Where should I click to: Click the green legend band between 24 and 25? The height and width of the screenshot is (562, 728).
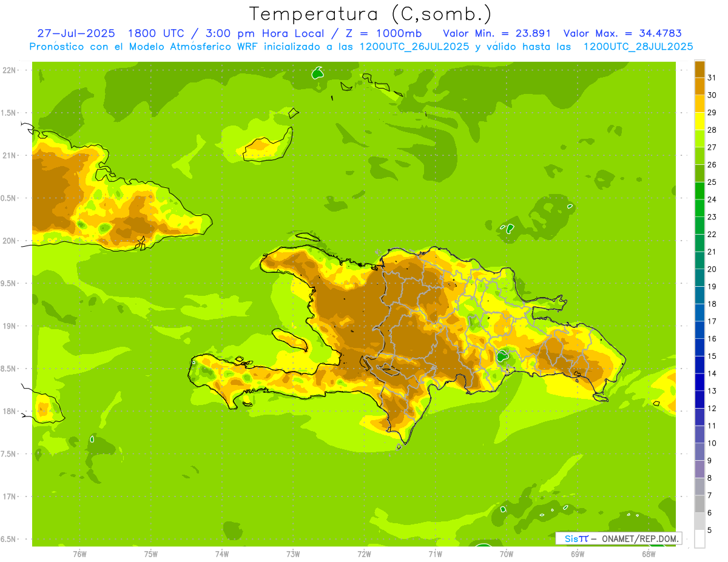click(699, 190)
